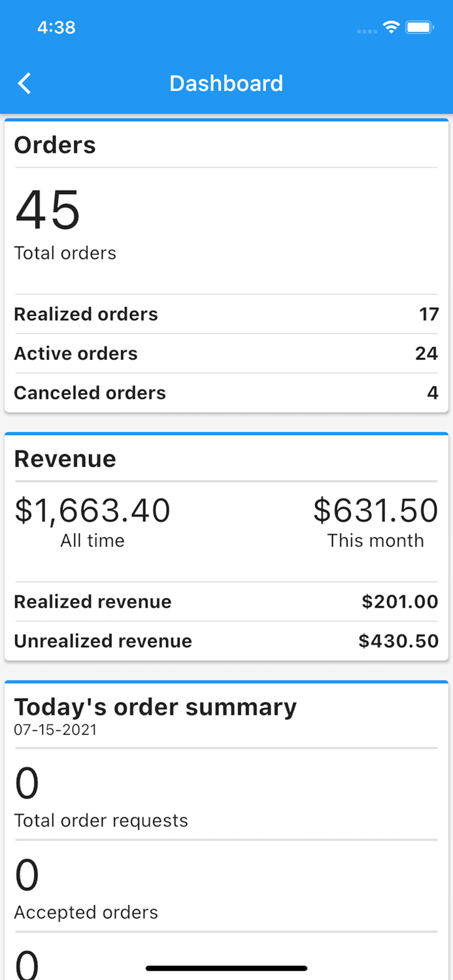
Task: Select the Orders card heading
Action: click(55, 145)
